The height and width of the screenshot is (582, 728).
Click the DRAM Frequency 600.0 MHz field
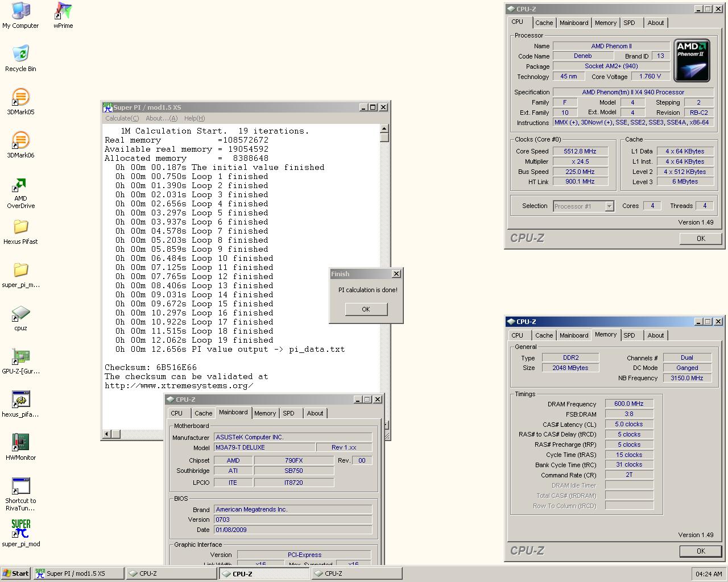pyautogui.click(x=629, y=404)
